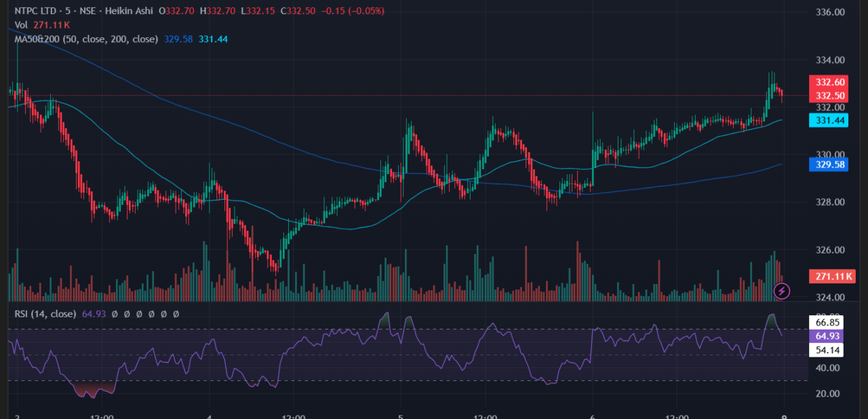The height and width of the screenshot is (419, 868).
Task: Click the 328.00 price scale tick
Action: 830,202
